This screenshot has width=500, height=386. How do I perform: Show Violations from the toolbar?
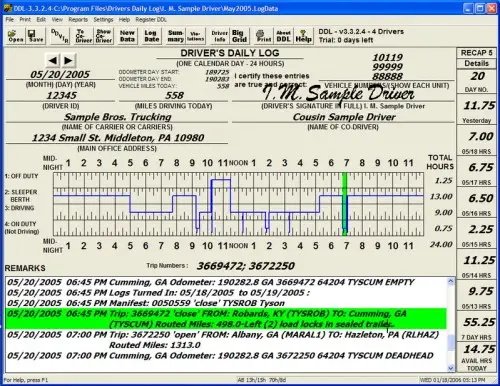click(195, 36)
